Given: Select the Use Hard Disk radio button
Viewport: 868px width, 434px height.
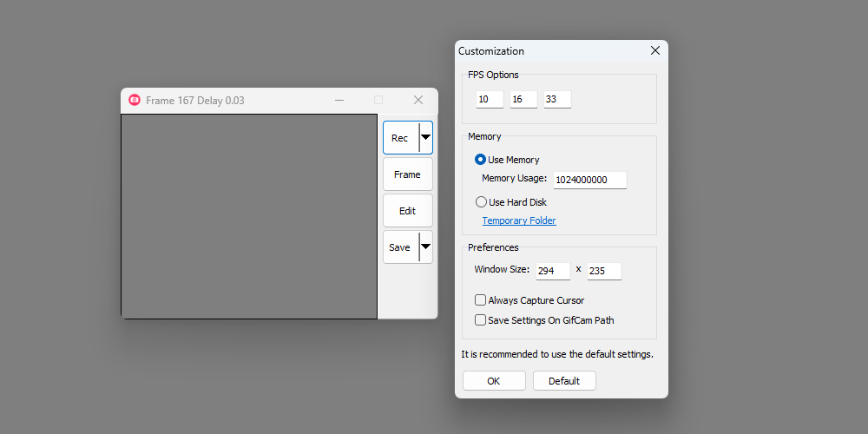Looking at the screenshot, I should click(x=481, y=202).
